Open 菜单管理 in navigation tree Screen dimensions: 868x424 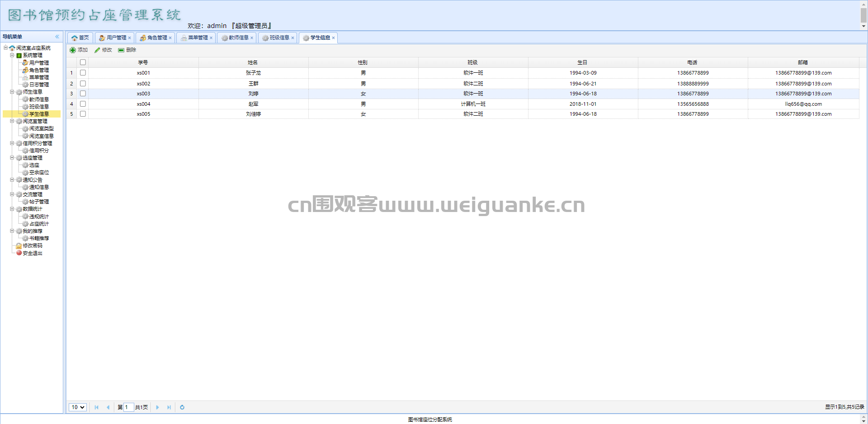point(39,77)
